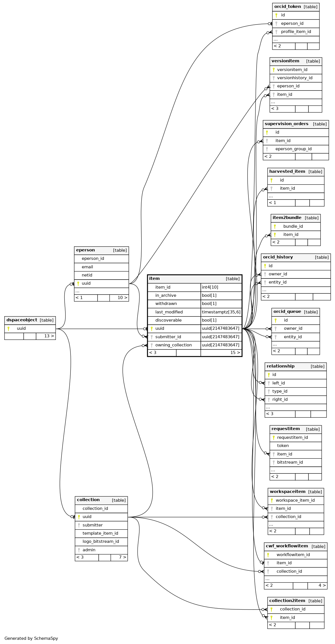Select the "13 >" children count in dspaceobject

tap(49, 336)
